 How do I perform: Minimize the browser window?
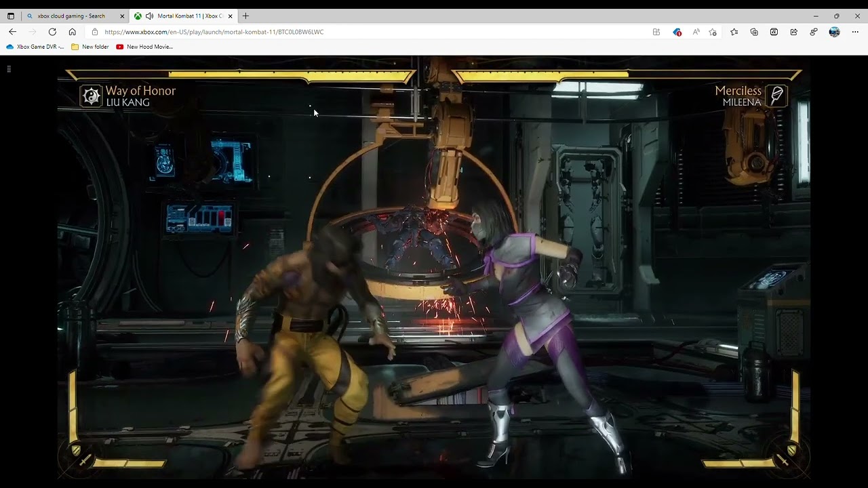[x=816, y=16]
